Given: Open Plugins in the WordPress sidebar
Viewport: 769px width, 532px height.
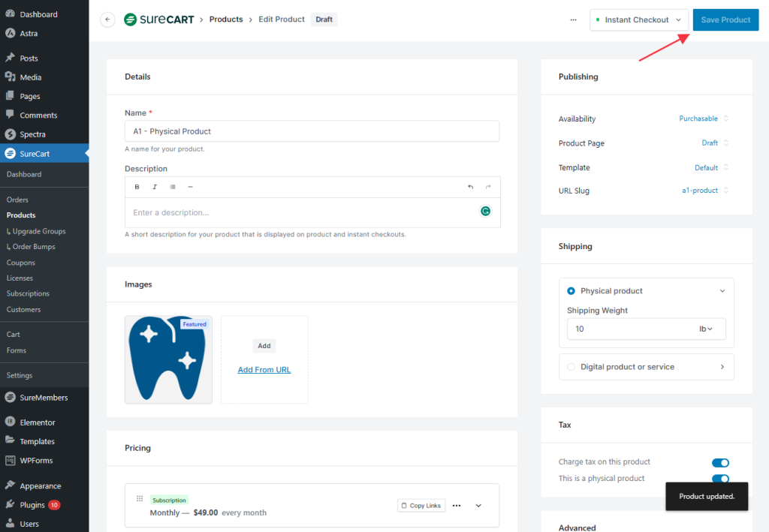Looking at the screenshot, I should pyautogui.click(x=32, y=505).
